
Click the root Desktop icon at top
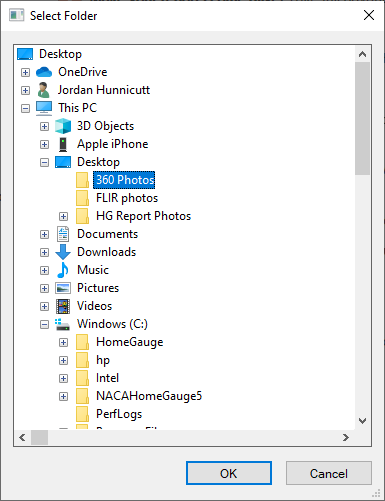click(25, 54)
